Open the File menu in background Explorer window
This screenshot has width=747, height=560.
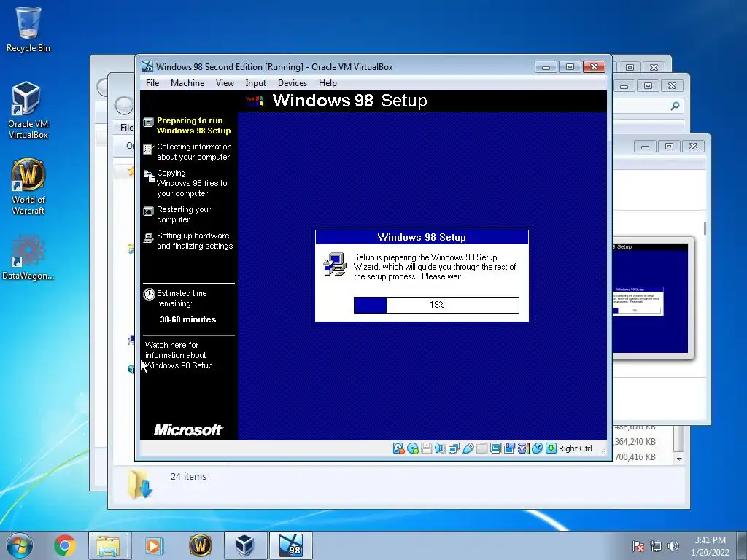[x=127, y=127]
